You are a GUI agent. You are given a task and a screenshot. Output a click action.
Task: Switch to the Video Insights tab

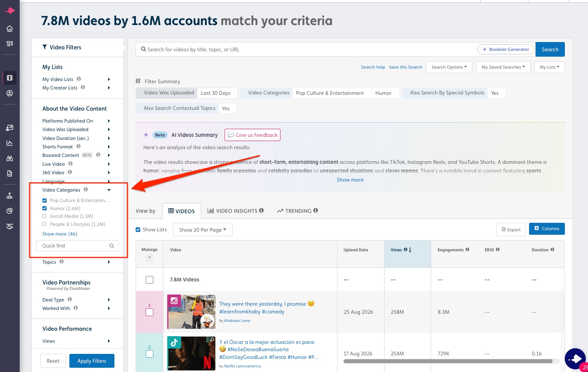point(235,211)
